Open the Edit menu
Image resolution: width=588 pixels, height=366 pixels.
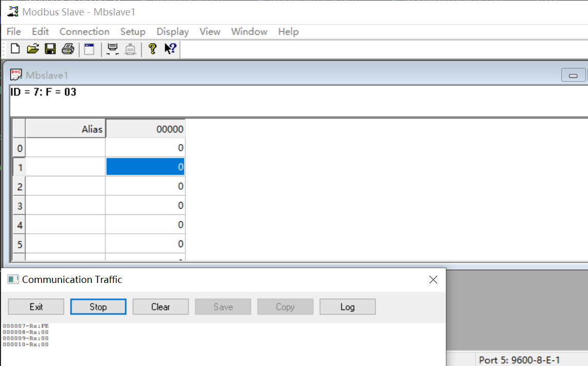click(x=40, y=32)
